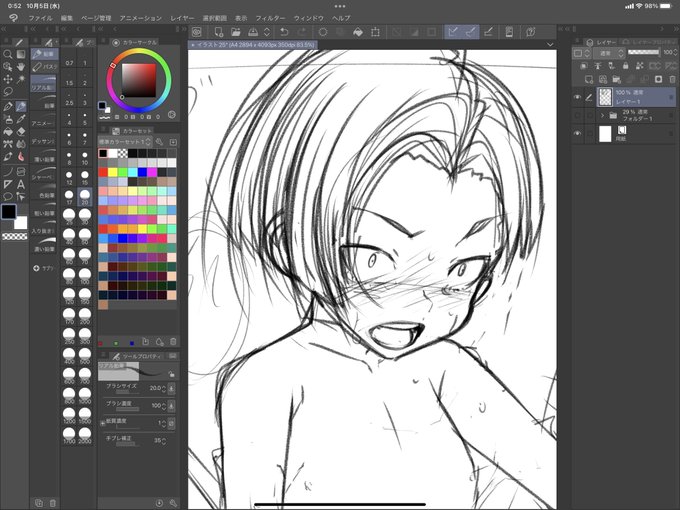Viewport: 680px width, 510px height.
Task: Click the Undo arrow in command bar
Action: (x=284, y=32)
